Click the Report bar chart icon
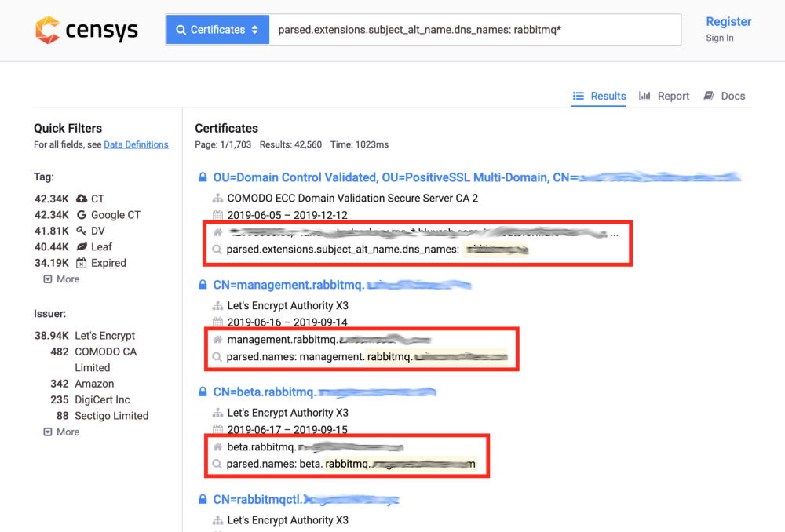785x532 pixels. tap(644, 96)
